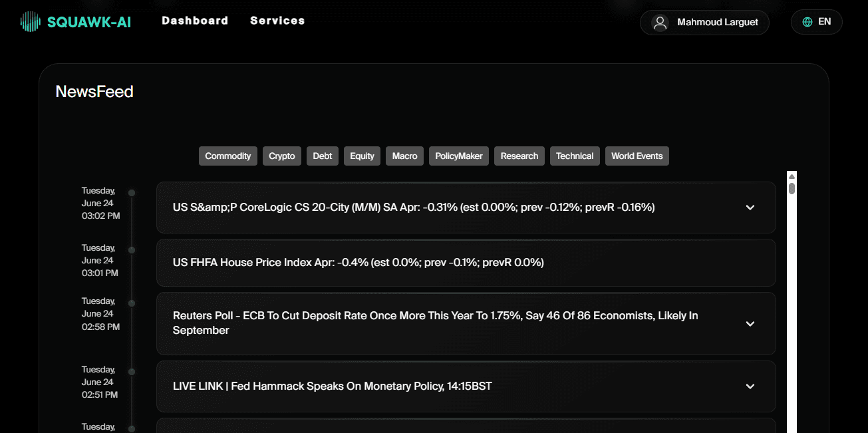Open the globe language icon
This screenshot has height=433, width=868.
tap(805, 21)
